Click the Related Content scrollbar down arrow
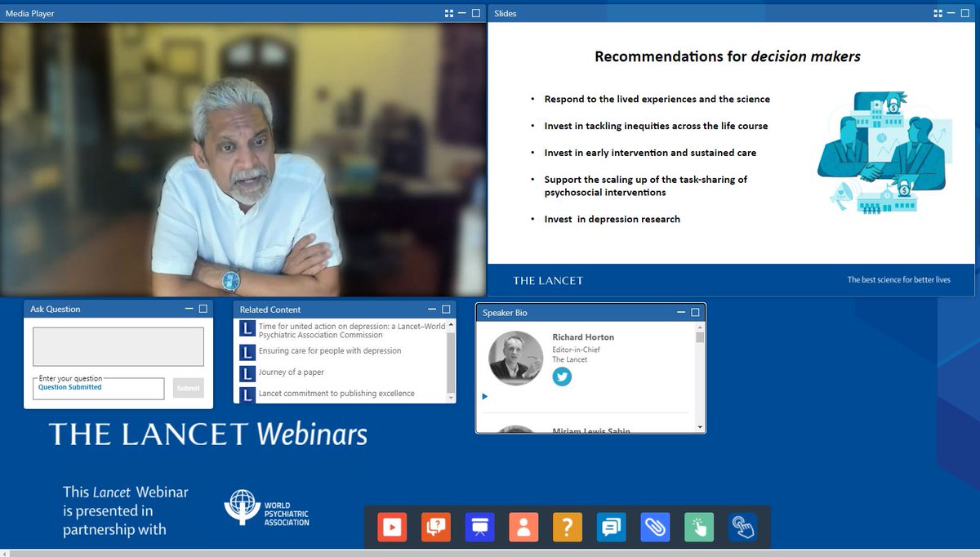Viewport: 980px width, 557px height. tap(451, 398)
